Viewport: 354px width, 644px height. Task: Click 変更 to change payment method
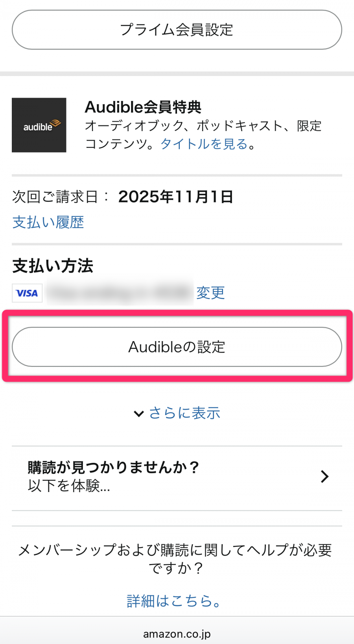pos(210,293)
